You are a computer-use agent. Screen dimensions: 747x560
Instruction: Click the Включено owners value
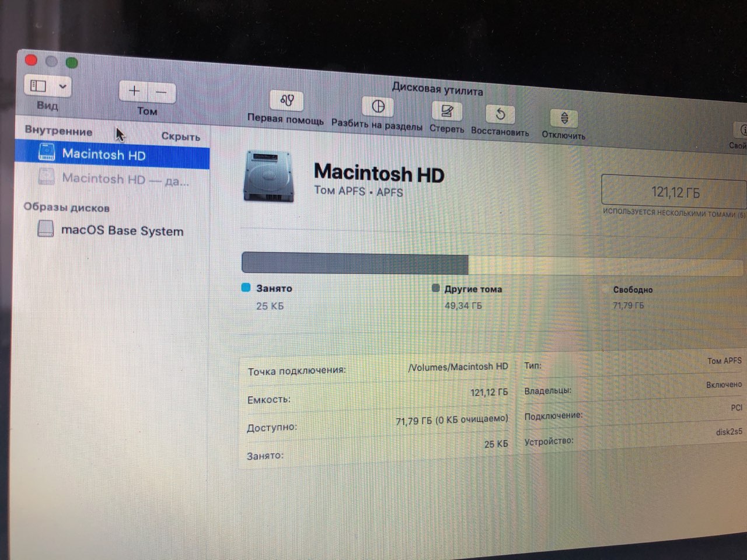click(x=724, y=385)
